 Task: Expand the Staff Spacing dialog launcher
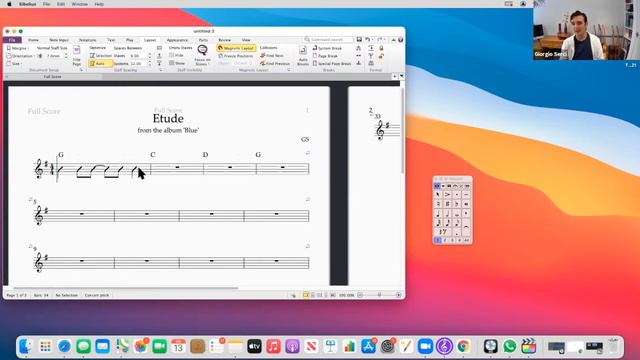pyautogui.click(x=160, y=70)
